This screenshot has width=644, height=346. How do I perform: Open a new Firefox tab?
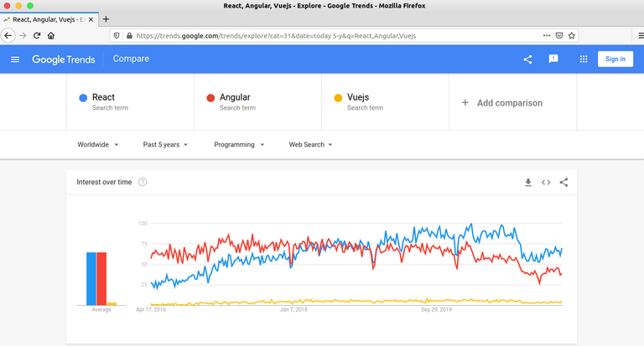(106, 18)
